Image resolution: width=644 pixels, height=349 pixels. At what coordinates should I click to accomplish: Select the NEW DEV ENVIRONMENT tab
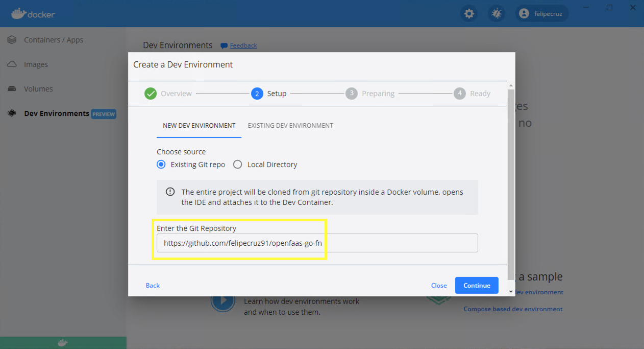pos(199,125)
